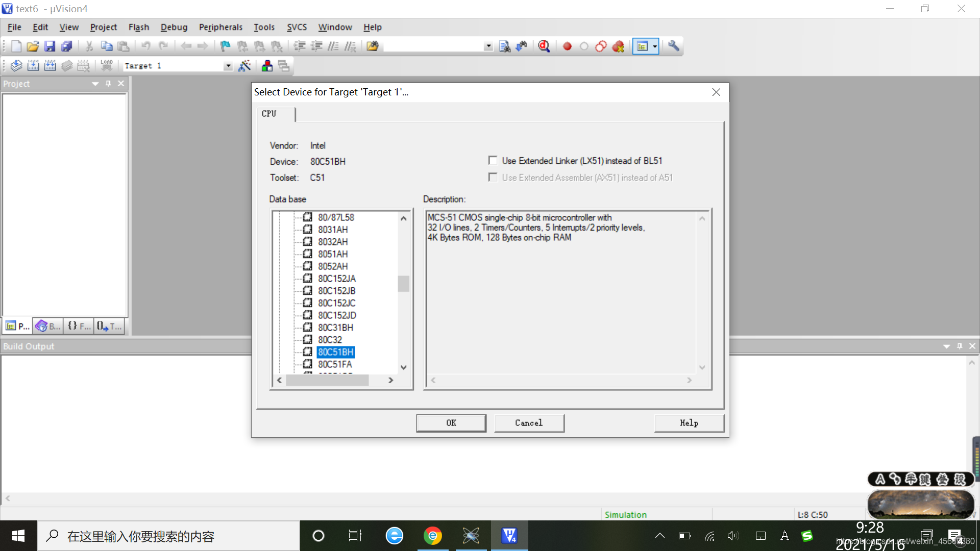The image size is (980, 551).
Task: Enable Use Extended Linker (LX51) checkbox
Action: pos(493,161)
